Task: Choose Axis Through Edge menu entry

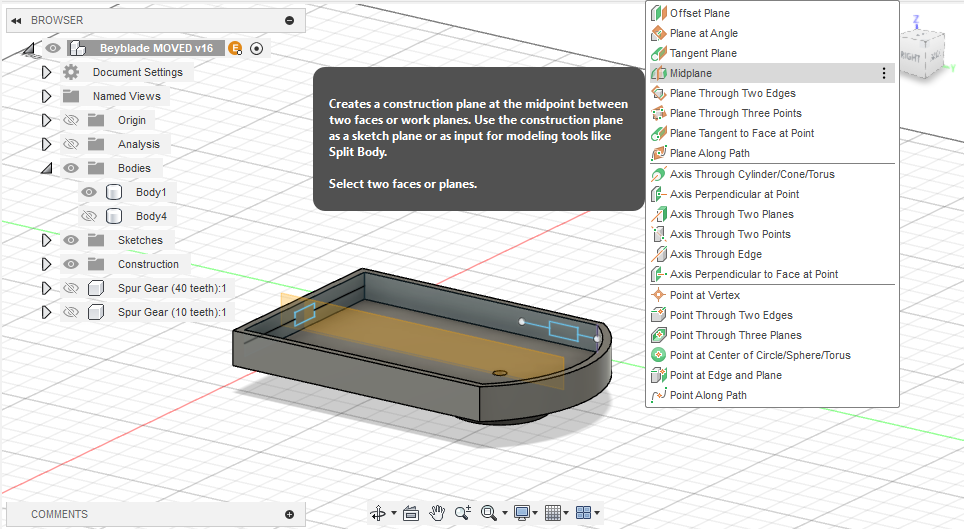Action: tap(772, 254)
